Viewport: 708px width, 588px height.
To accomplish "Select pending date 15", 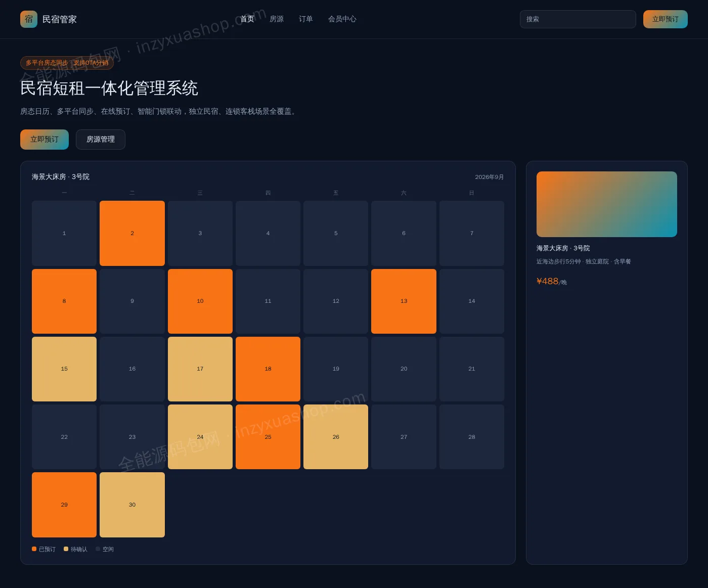I will tap(64, 369).
